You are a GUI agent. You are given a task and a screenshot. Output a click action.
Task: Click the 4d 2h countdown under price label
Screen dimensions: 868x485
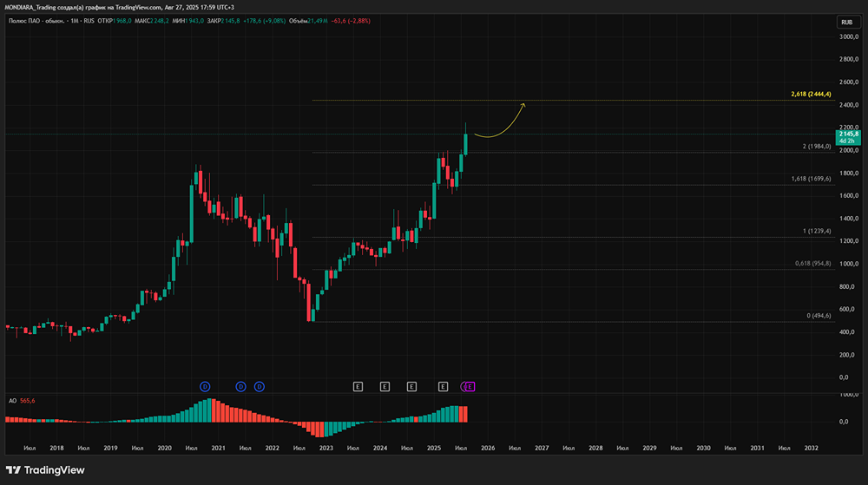847,141
